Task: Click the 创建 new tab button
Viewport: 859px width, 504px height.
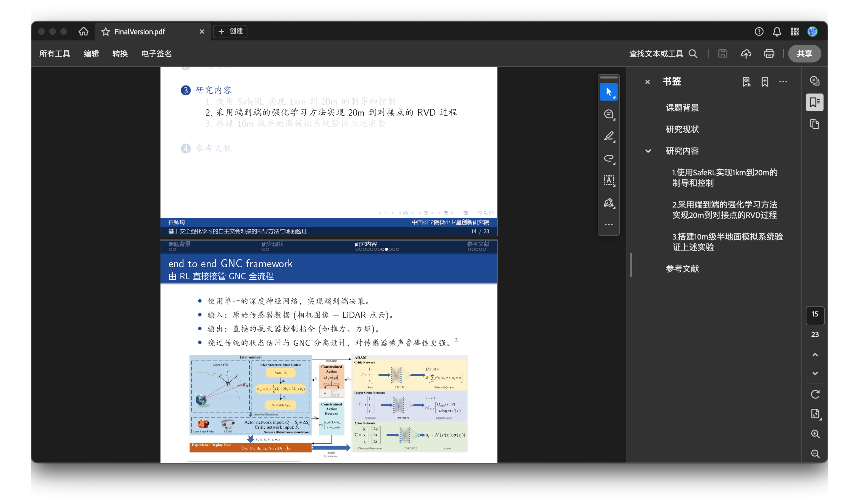Action: pyautogui.click(x=230, y=31)
